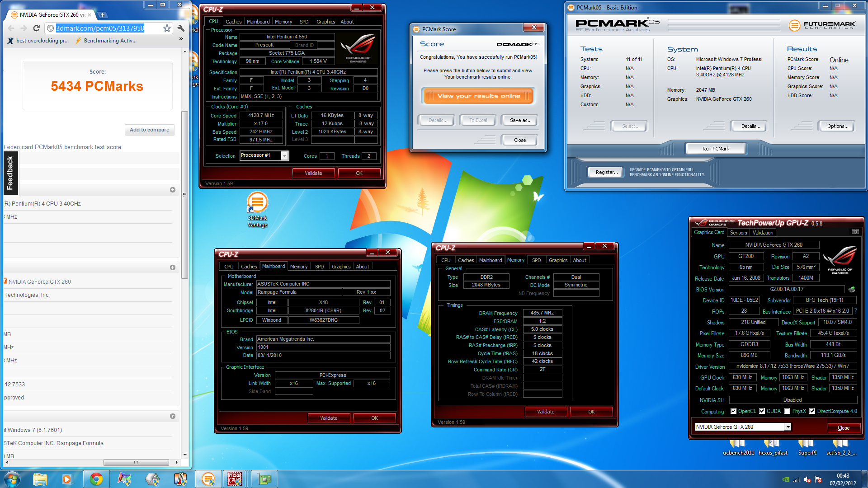Close the NVIDIA GeForce GTX 260 Chrome tab
This screenshot has height=488, width=868.
click(89, 15)
